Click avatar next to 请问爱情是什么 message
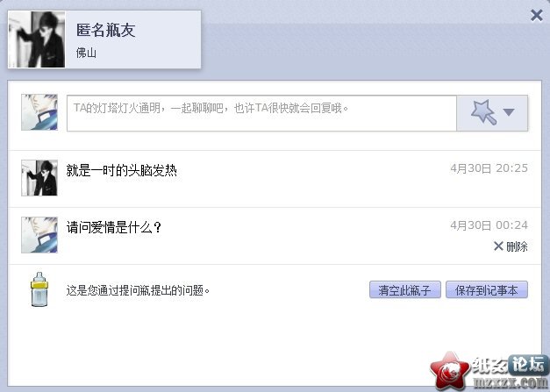The height and width of the screenshot is (392, 550). pos(39,235)
